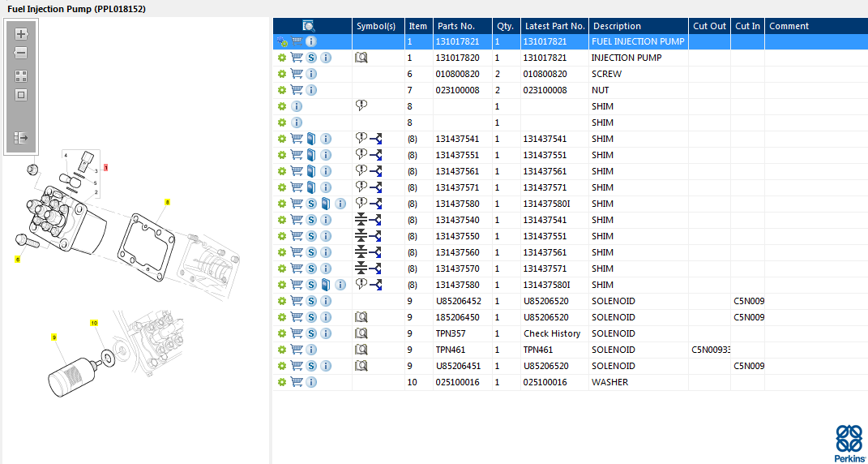Viewport: 868px width, 464px height.
Task: Click the 'Fuel Injection Pump (PPL018152)' title
Action: point(76,10)
